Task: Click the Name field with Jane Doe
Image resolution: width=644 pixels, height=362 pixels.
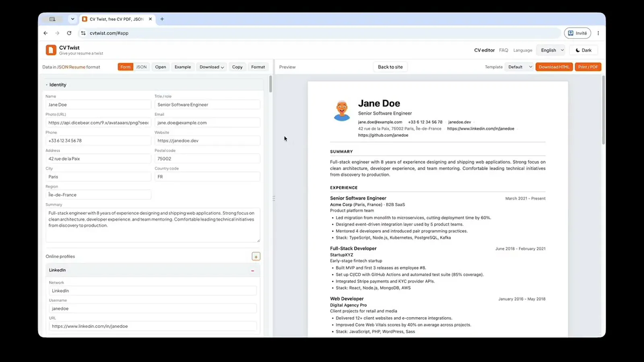Action: click(x=98, y=105)
